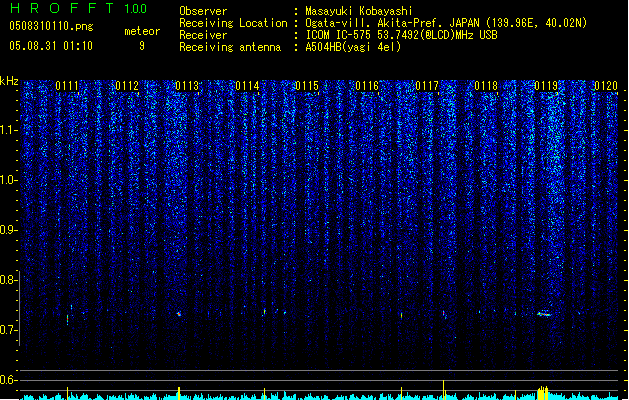
Task: Select the filename 0508310110.png
Action: (51, 27)
